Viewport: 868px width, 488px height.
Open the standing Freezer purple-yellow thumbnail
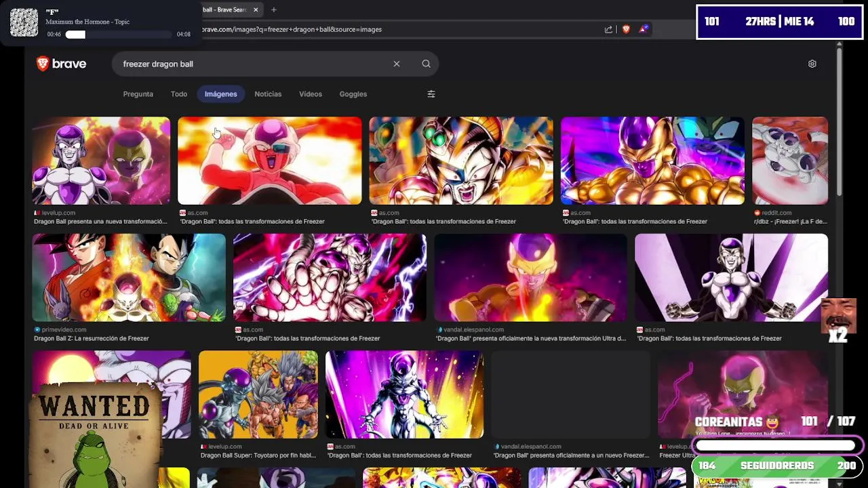(x=405, y=394)
